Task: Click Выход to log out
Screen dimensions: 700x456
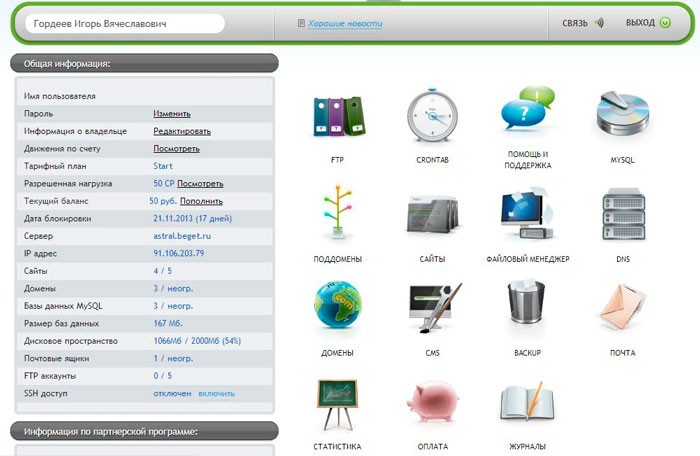Action: point(647,22)
